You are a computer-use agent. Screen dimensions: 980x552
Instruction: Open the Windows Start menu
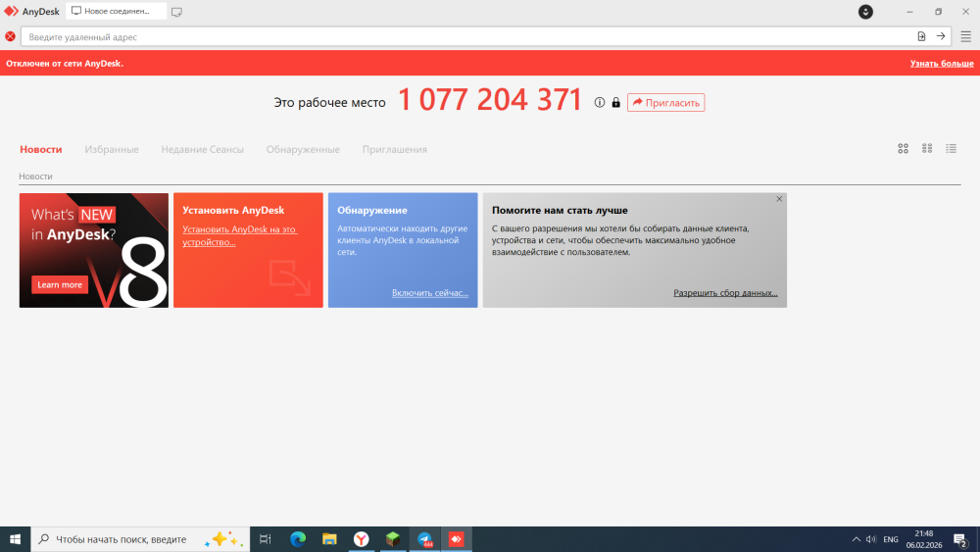[15, 539]
